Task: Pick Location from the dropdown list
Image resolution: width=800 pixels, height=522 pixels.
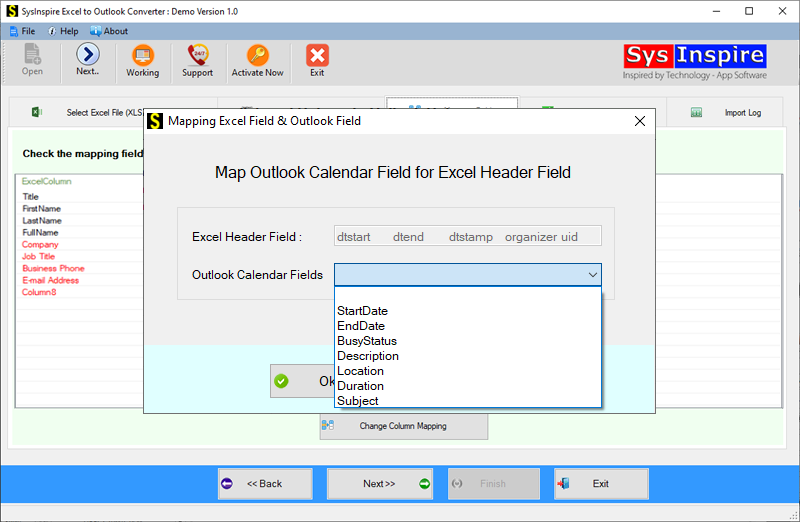Action: (x=467, y=371)
